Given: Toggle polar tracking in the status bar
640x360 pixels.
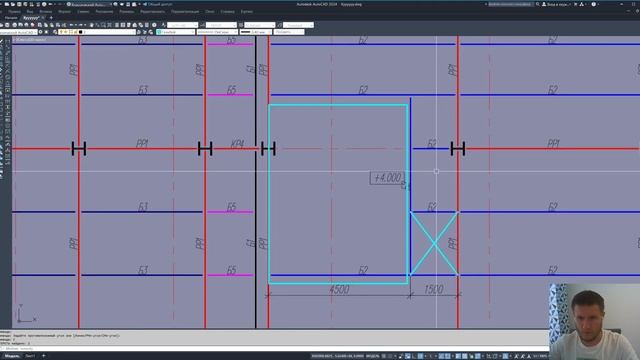Looking at the screenshot, I should [x=420, y=356].
